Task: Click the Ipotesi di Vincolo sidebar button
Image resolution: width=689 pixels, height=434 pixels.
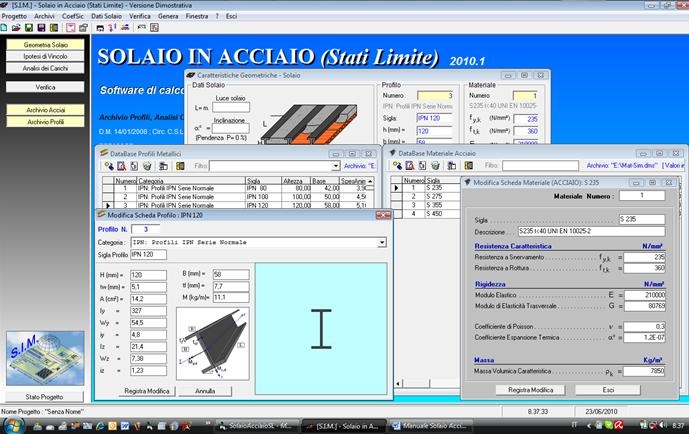Action: coord(45,56)
